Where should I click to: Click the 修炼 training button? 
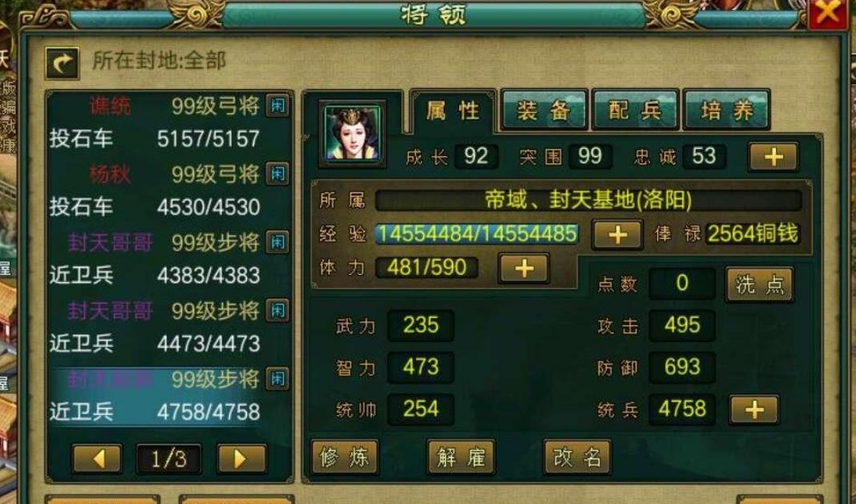click(x=345, y=457)
